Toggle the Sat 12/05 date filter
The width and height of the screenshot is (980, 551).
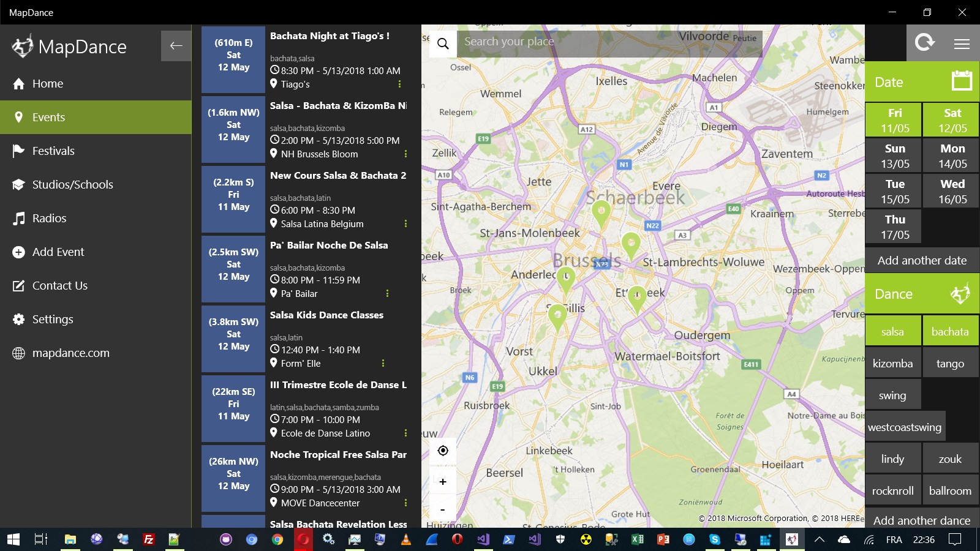tap(952, 120)
